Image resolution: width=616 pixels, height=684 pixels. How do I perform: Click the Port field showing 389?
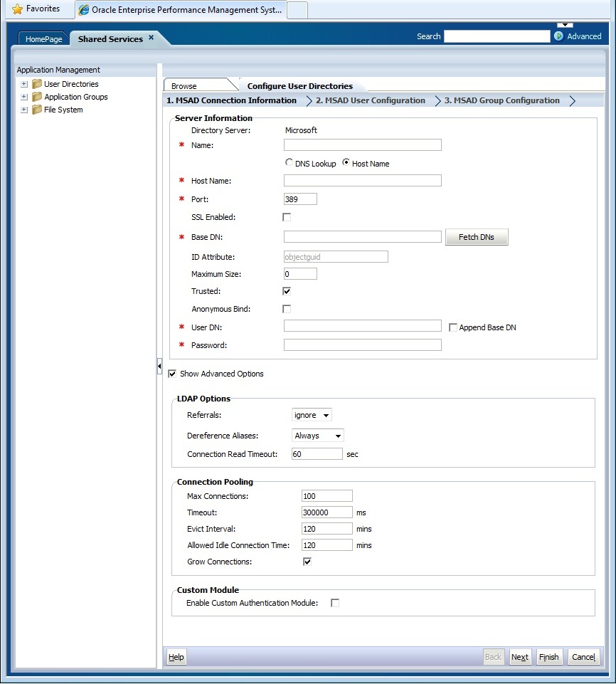coord(300,199)
